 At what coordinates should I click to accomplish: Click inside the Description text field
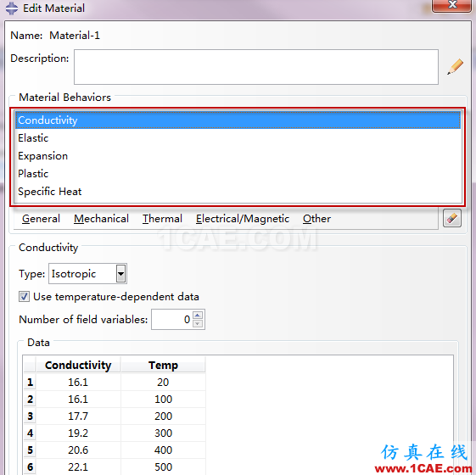256,67
